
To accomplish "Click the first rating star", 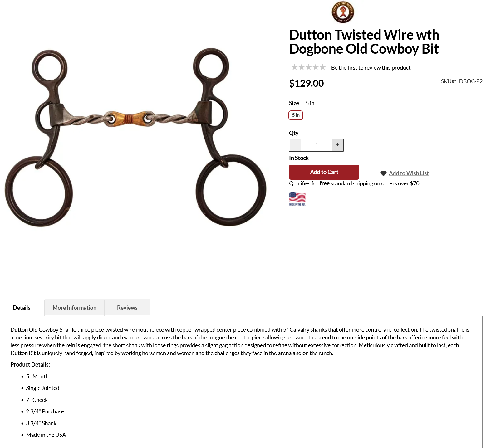I will tap(294, 67).
